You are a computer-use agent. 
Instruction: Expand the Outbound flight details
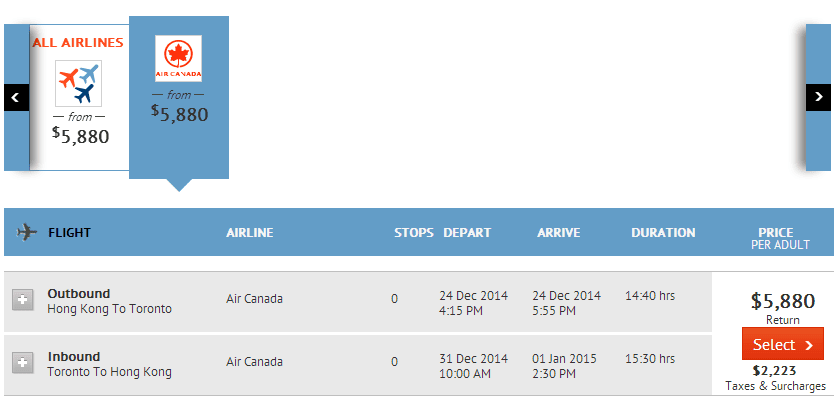click(x=23, y=299)
